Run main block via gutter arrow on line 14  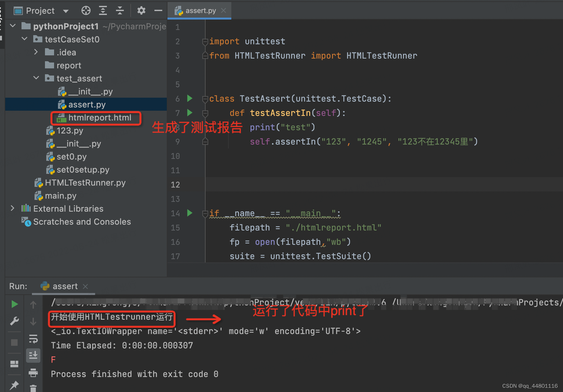click(190, 213)
